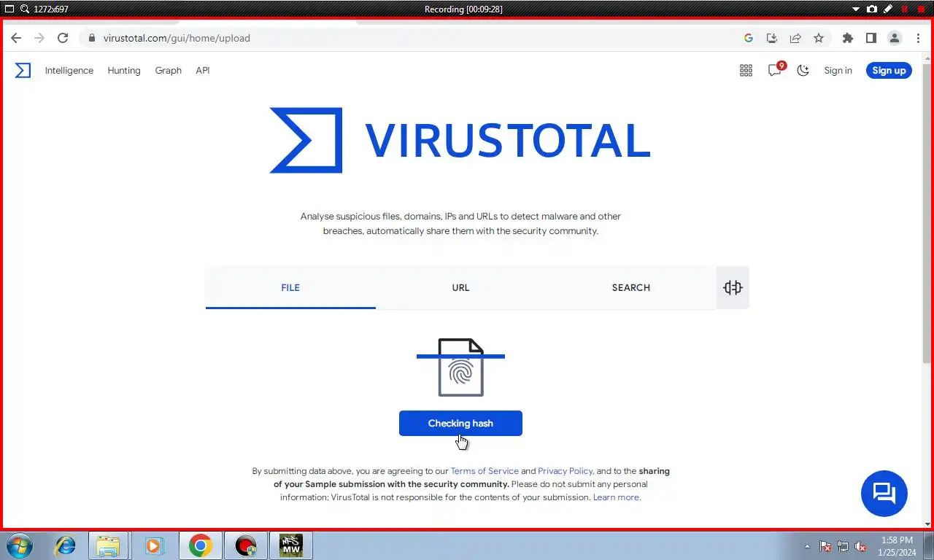Click the large VirusTotal logo banner
Image resolution: width=934 pixels, height=560 pixels.
[460, 141]
